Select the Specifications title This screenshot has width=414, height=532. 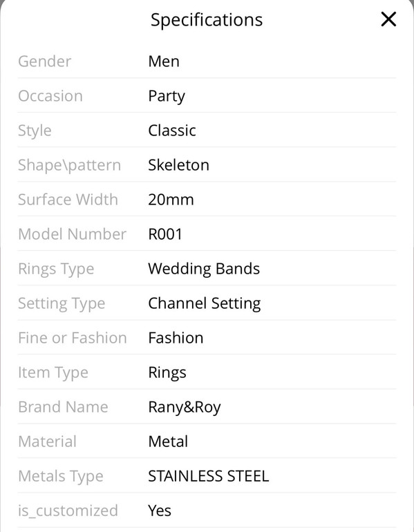point(207,20)
